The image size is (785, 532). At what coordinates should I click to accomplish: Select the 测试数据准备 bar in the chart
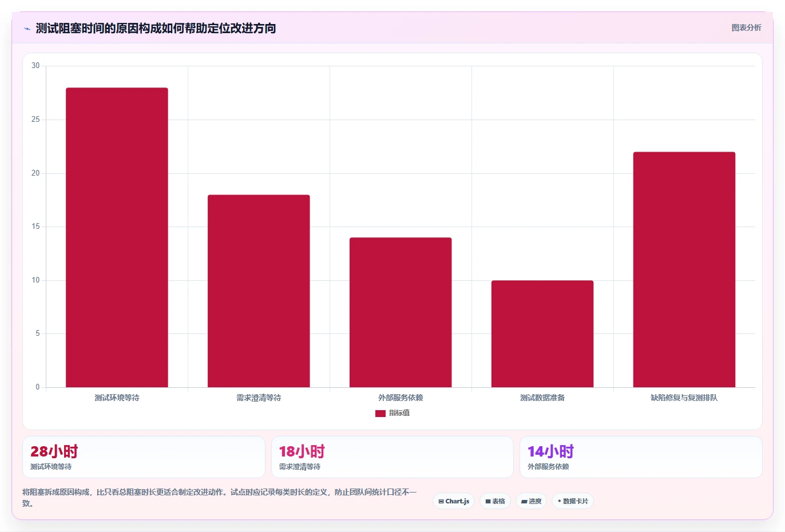tap(542, 334)
